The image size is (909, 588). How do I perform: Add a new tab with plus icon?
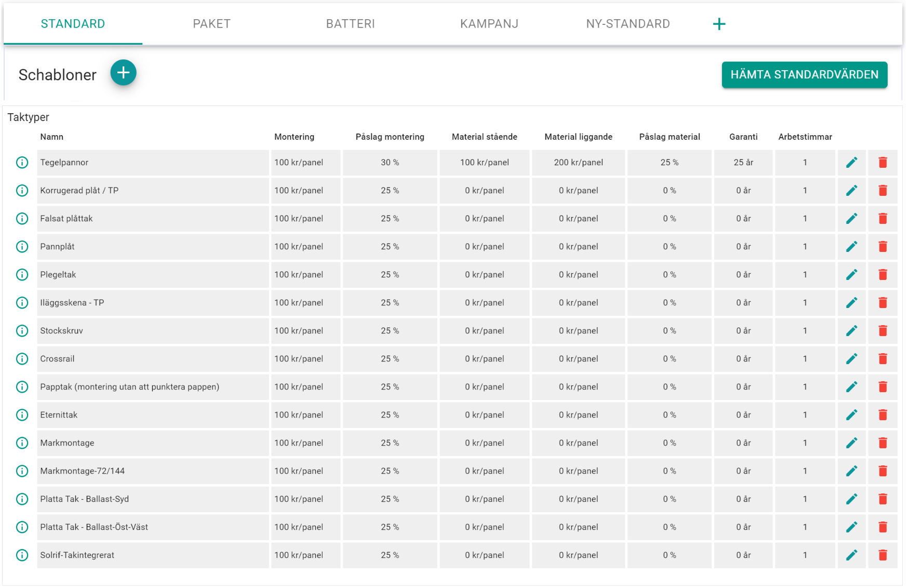coord(719,24)
